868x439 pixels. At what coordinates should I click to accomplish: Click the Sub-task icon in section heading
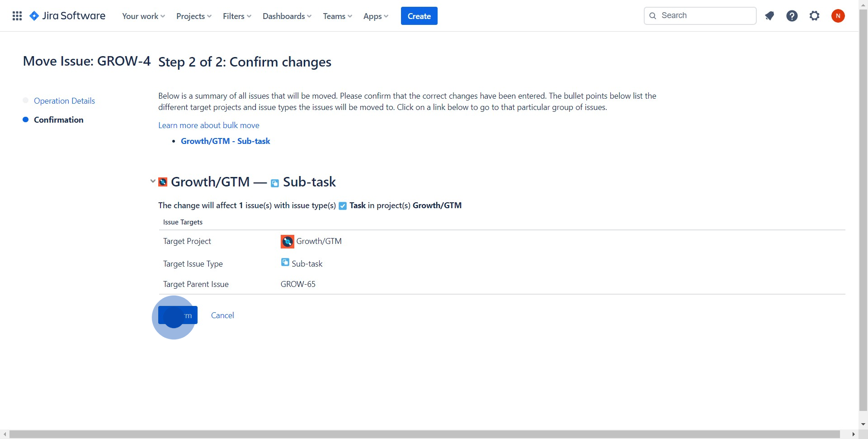(x=275, y=183)
